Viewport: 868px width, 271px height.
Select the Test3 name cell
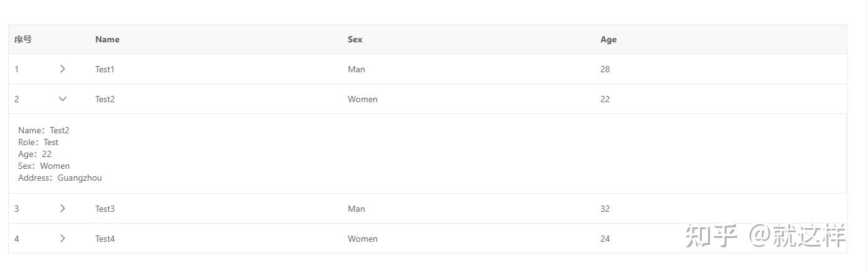[x=105, y=209]
